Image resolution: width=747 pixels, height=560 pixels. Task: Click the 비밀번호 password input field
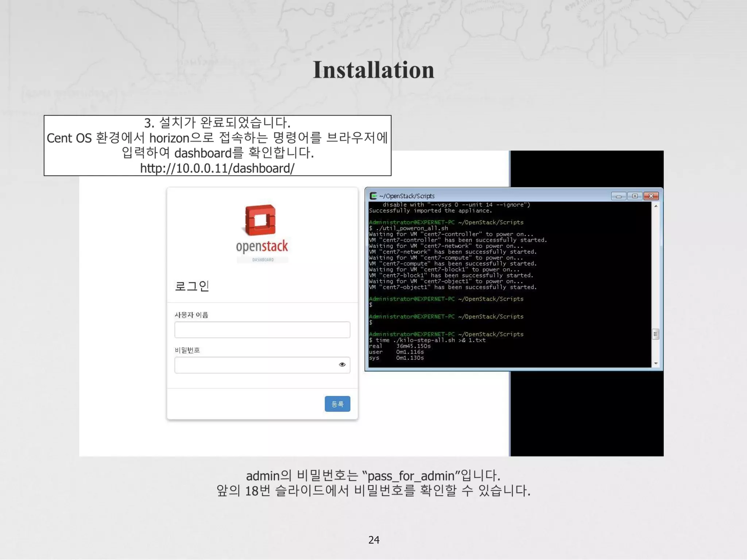click(255, 365)
